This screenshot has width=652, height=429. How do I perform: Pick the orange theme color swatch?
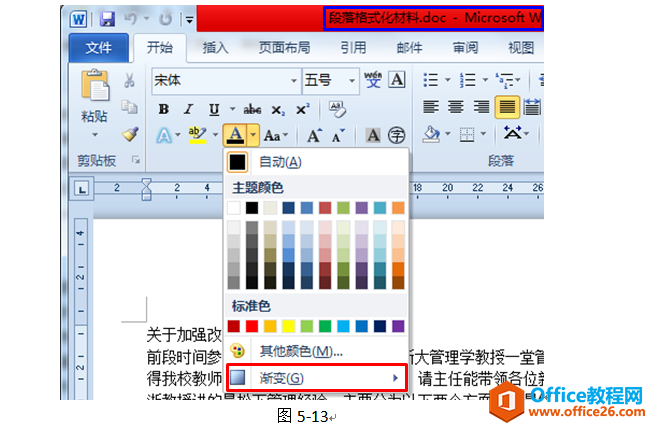398,207
